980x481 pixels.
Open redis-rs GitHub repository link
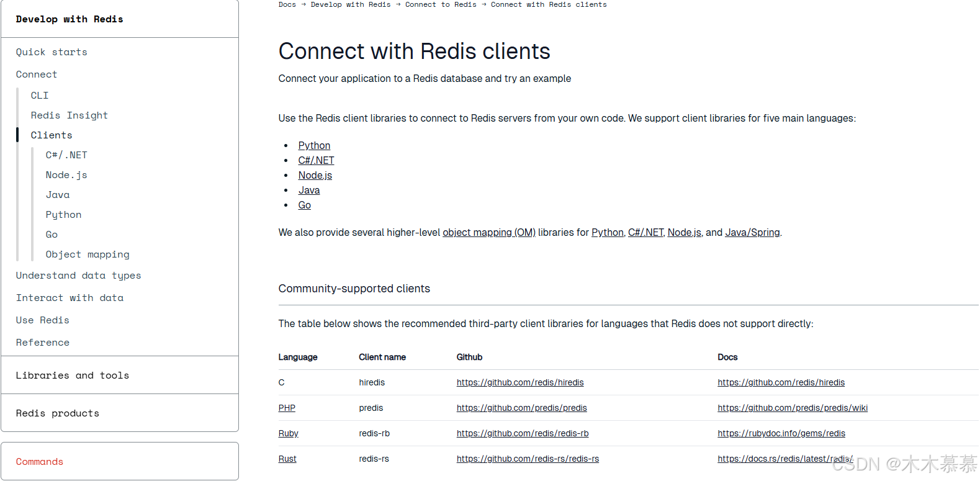point(528,459)
